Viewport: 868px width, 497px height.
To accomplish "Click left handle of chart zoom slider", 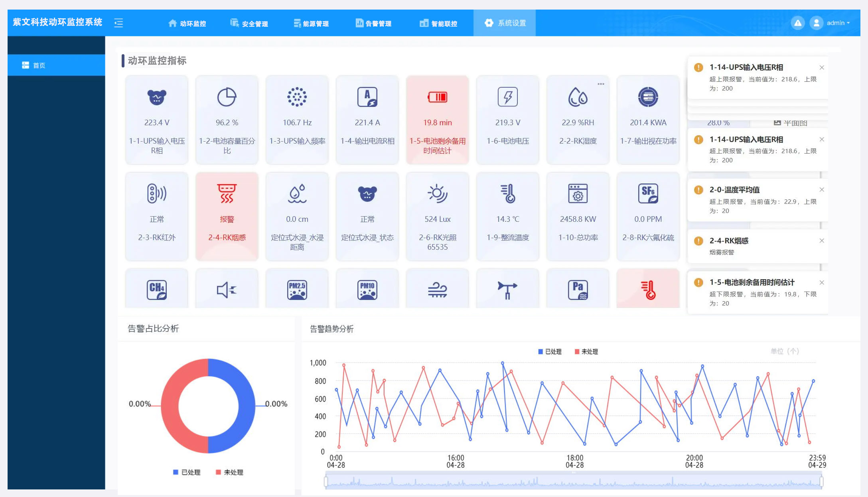I will coord(326,481).
